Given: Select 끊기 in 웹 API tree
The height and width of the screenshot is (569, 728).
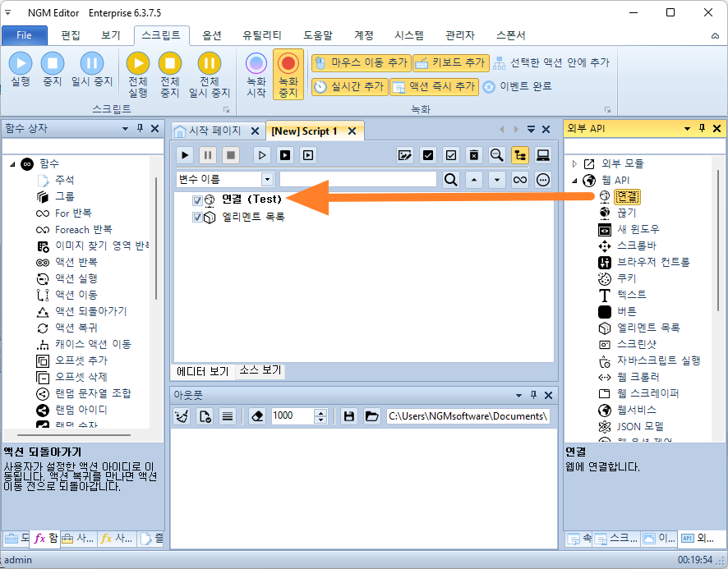Looking at the screenshot, I should pyautogui.click(x=626, y=213).
